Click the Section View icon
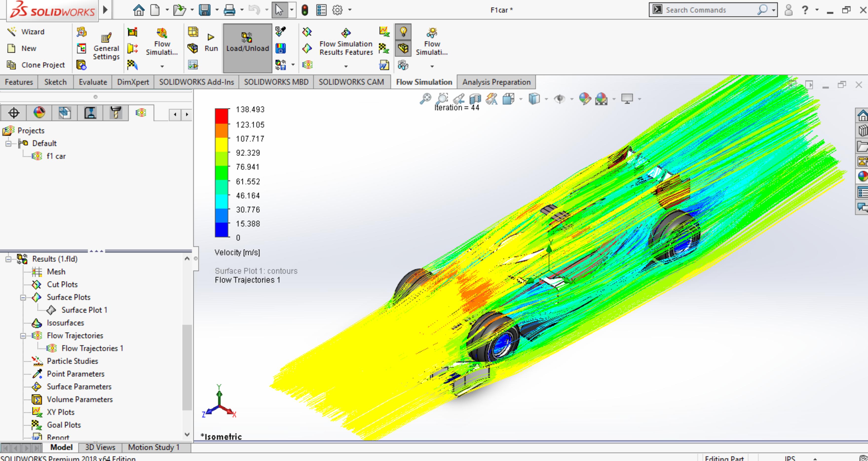 (475, 98)
